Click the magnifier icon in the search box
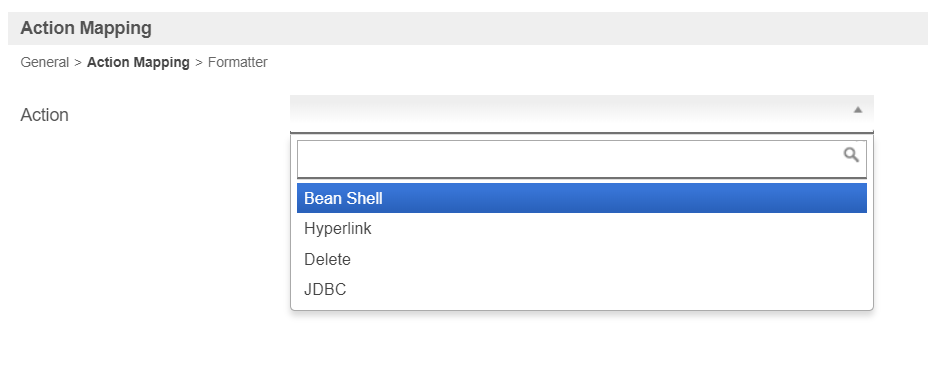The height and width of the screenshot is (378, 928). point(851,155)
